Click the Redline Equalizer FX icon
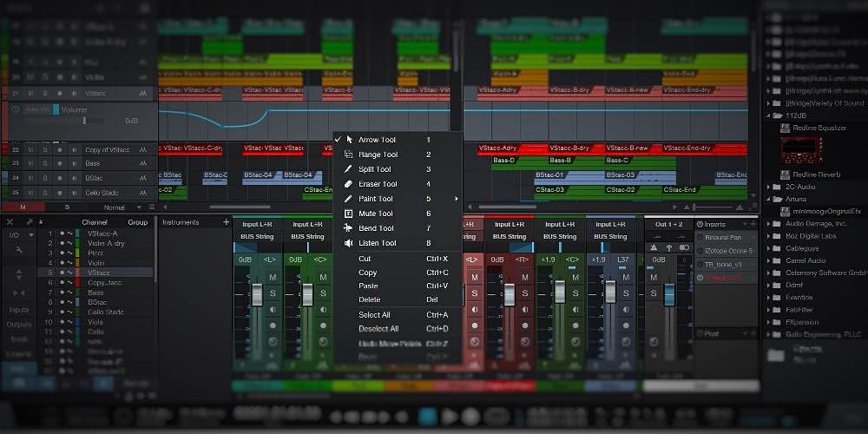This screenshot has width=868, height=434. coord(785,128)
